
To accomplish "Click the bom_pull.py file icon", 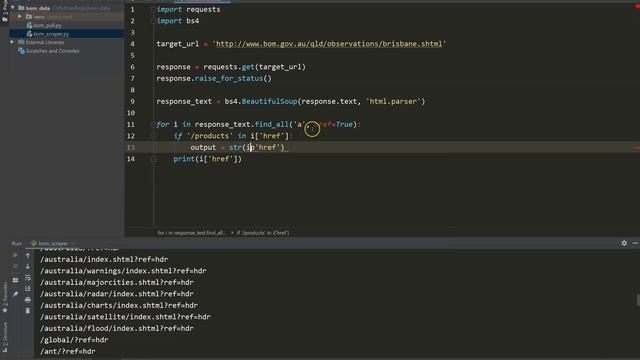I will click(x=29, y=25).
